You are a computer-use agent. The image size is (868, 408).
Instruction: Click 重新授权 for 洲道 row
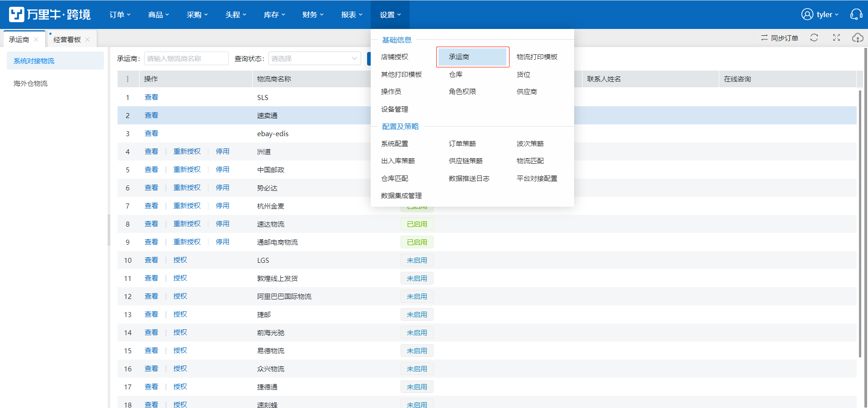187,152
